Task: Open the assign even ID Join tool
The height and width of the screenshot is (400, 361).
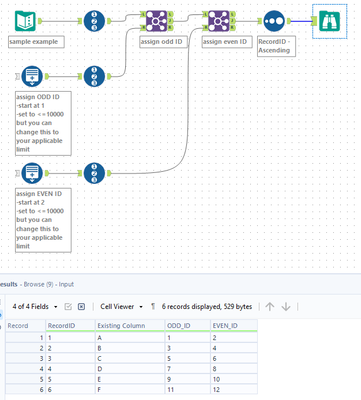Action: pyautogui.click(x=218, y=21)
